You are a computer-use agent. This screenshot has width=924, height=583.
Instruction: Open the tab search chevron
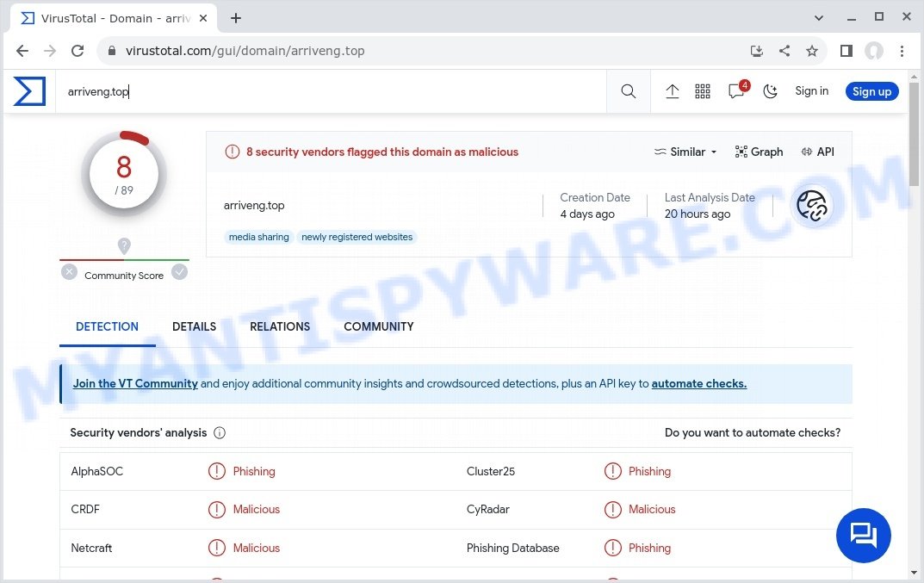[x=819, y=18]
